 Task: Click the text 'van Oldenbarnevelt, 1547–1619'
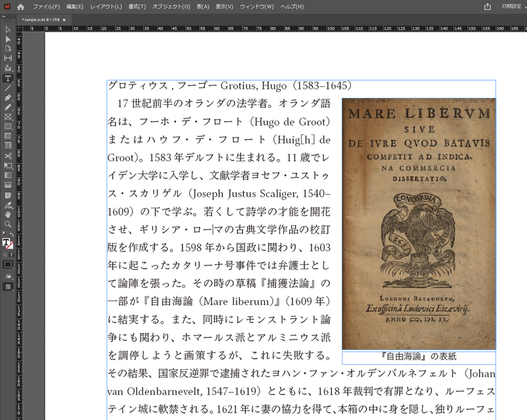point(183,392)
